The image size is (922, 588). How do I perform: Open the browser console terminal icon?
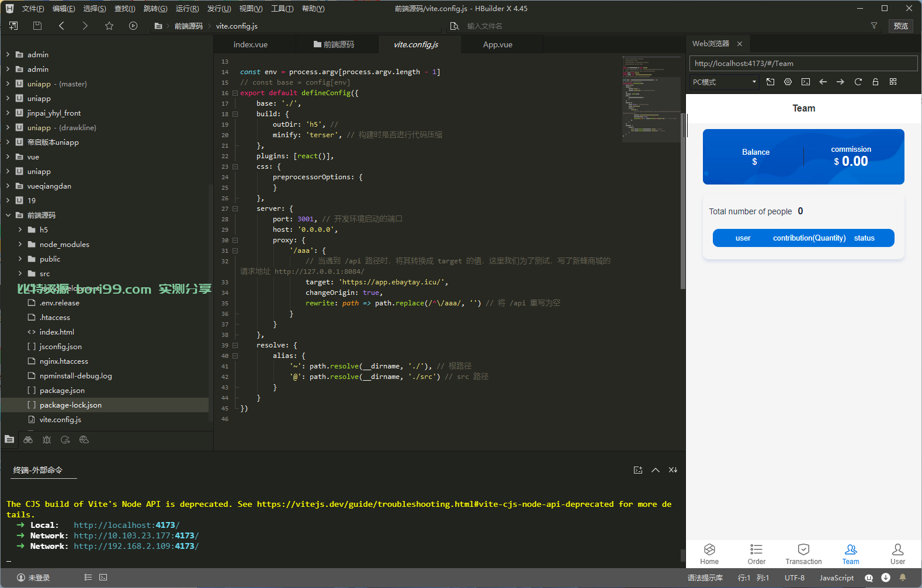(x=806, y=82)
